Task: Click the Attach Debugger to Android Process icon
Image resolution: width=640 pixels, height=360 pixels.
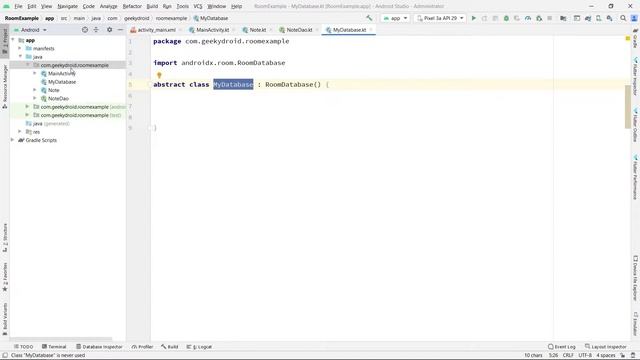Action: pos(539,18)
